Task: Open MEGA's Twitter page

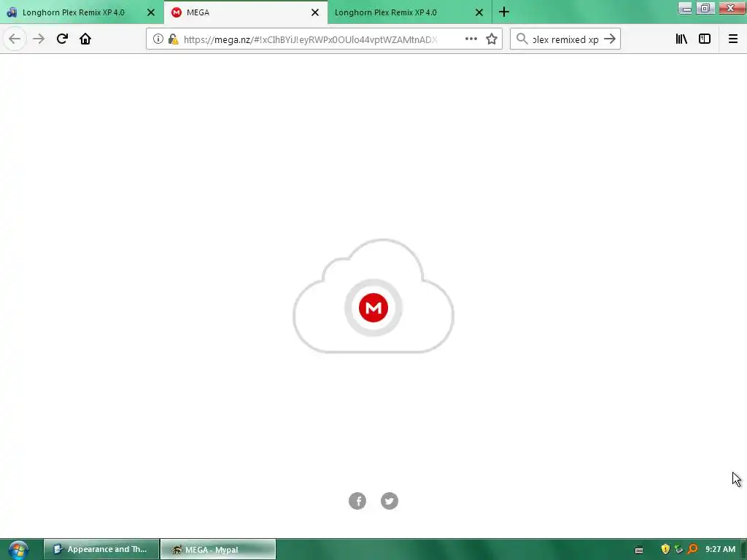Action: coord(390,501)
